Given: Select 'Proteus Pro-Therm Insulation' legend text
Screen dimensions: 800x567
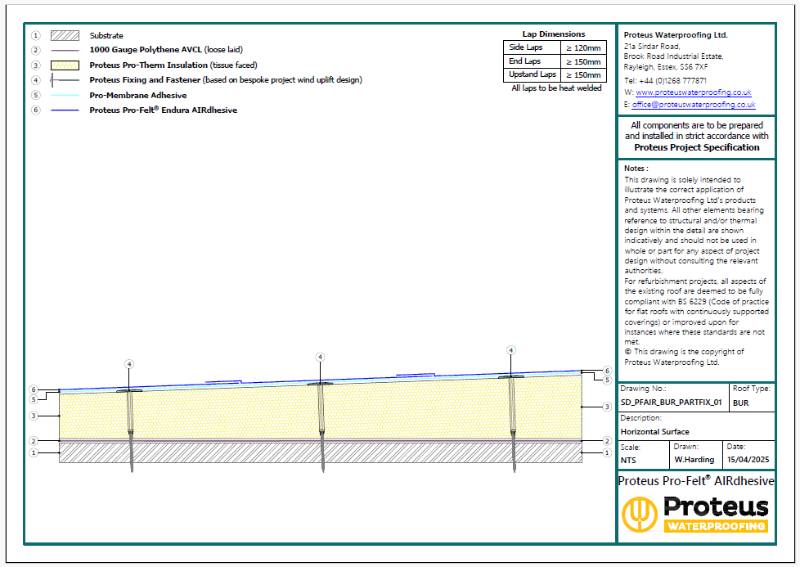Looking at the screenshot, I should click(148, 65).
